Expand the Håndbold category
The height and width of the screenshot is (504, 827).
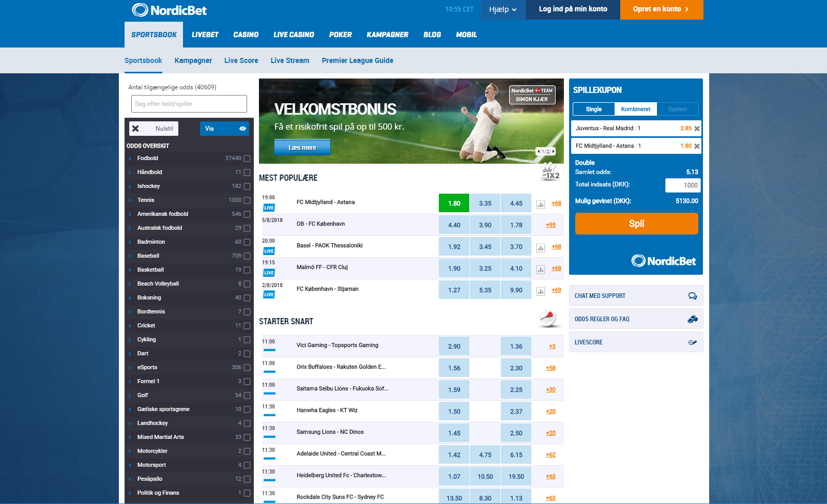pos(149,172)
